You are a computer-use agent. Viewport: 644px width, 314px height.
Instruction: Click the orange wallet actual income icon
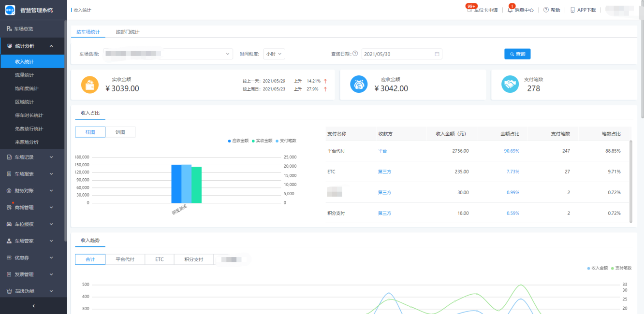click(89, 85)
